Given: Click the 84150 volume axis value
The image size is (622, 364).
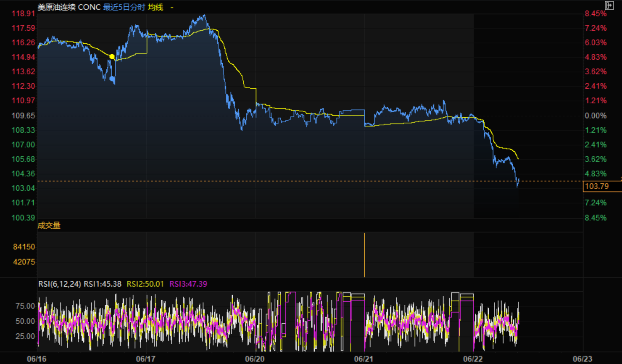Looking at the screenshot, I should [x=24, y=247].
